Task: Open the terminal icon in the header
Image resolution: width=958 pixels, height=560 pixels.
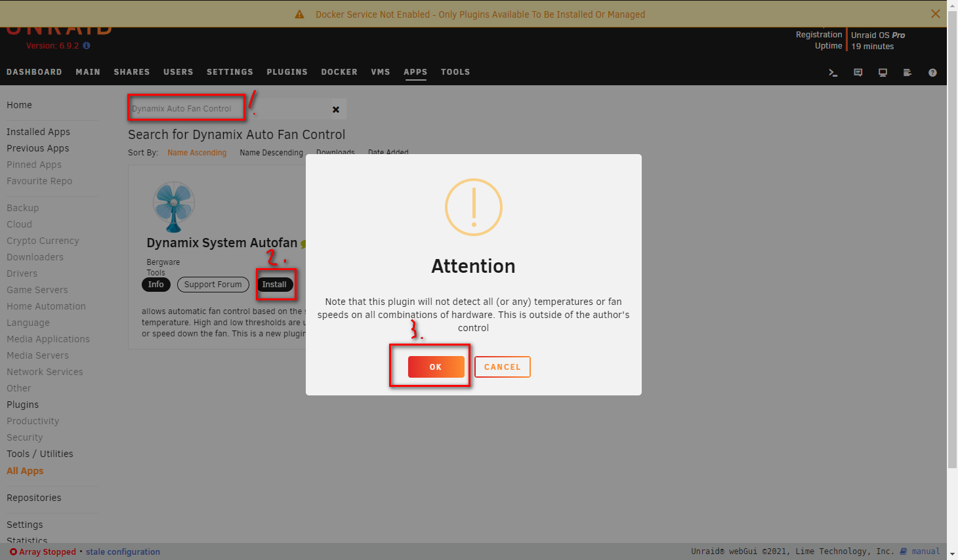Action: pyautogui.click(x=833, y=73)
